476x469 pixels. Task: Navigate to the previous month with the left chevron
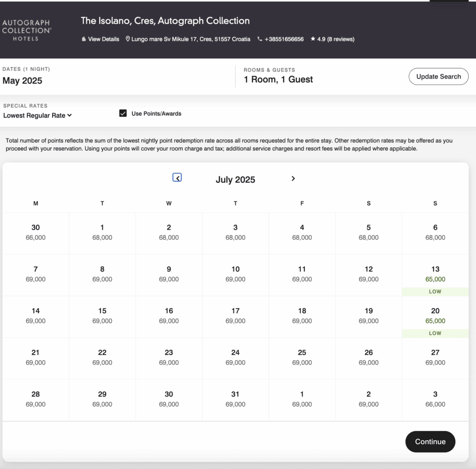[x=177, y=178]
